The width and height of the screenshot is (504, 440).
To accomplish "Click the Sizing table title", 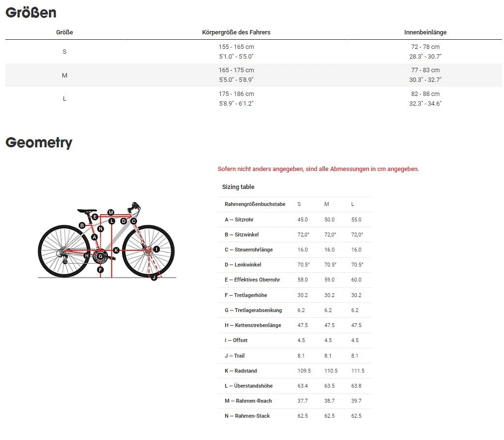I will click(x=238, y=187).
